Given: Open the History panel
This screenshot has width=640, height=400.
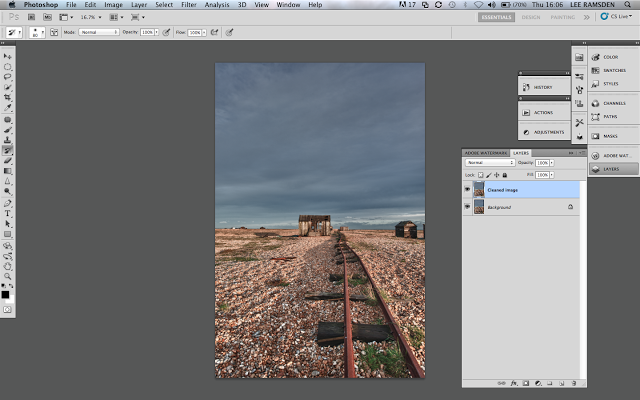Looking at the screenshot, I should (544, 87).
